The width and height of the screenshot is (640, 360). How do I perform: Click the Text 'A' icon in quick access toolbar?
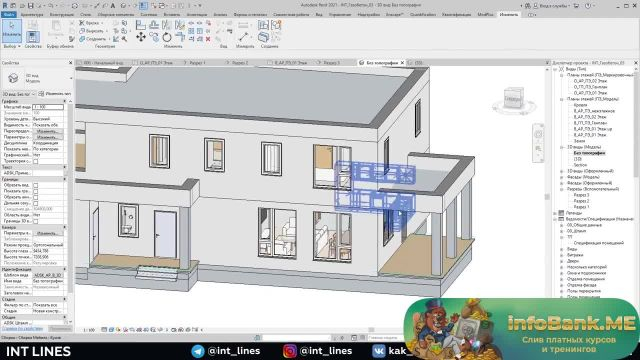pos(113,6)
